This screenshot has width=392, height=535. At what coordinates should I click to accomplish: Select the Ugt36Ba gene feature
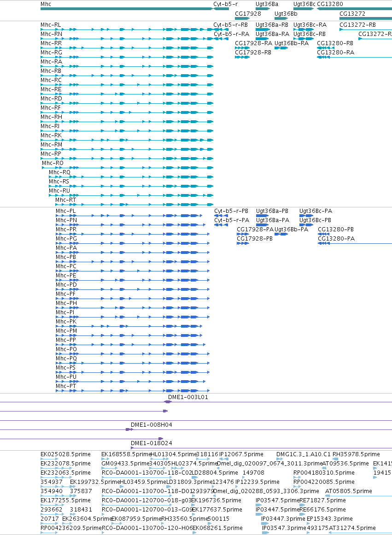[263, 9]
